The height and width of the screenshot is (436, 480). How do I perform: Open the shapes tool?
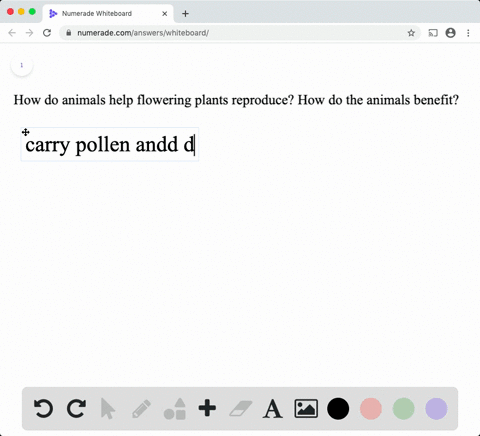(x=175, y=409)
